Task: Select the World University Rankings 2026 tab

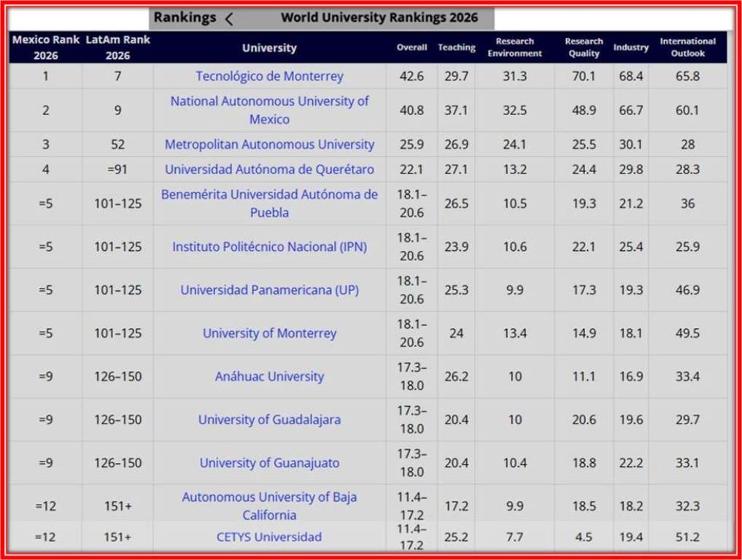Action: pos(379,18)
